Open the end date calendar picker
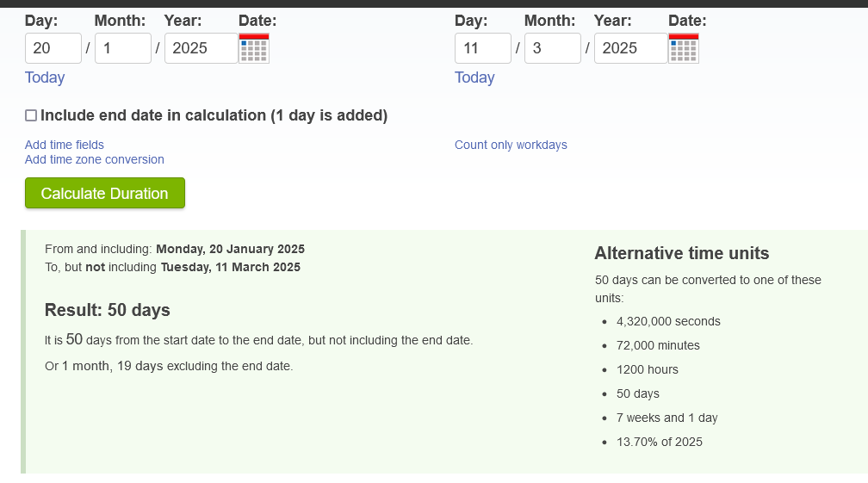Viewport: 868px width, 483px height. point(684,49)
